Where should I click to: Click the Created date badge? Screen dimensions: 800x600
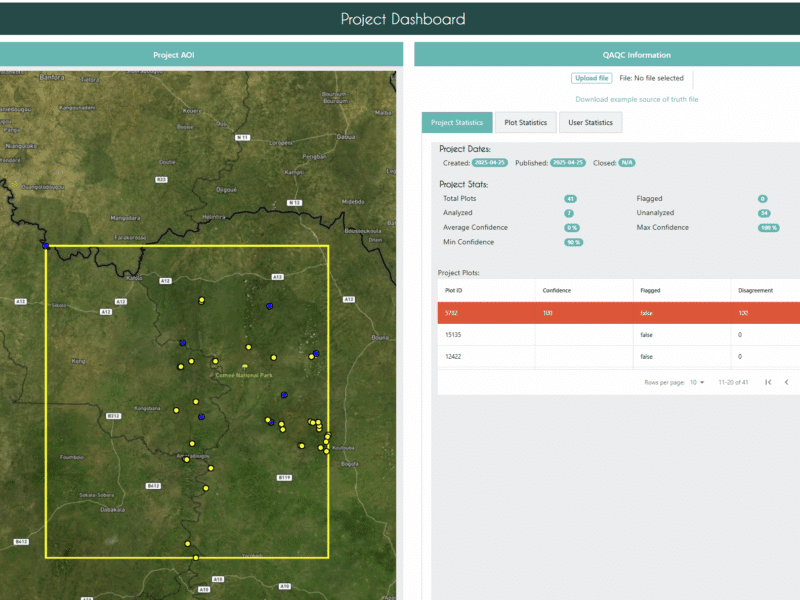[490, 163]
